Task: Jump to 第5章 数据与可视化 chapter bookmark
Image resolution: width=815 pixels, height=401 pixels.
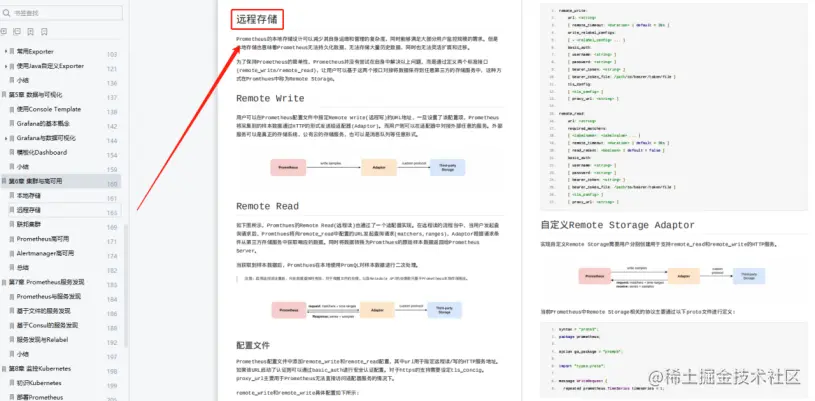Action: click(35, 95)
